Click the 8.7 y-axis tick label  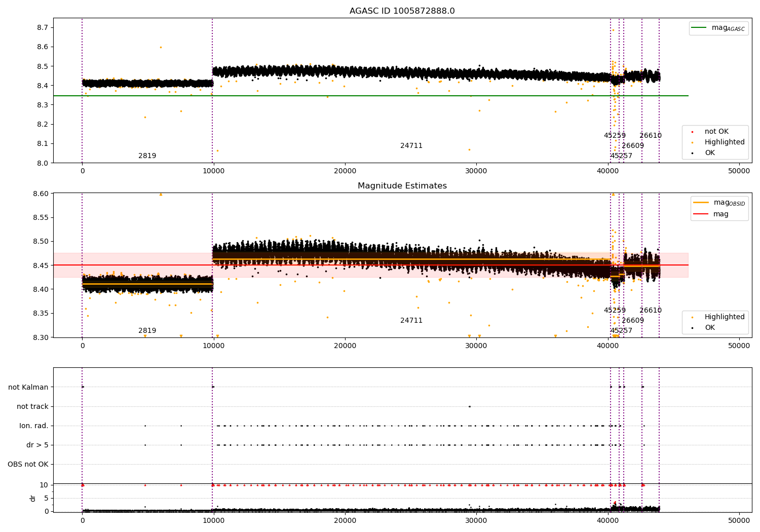pyautogui.click(x=44, y=27)
